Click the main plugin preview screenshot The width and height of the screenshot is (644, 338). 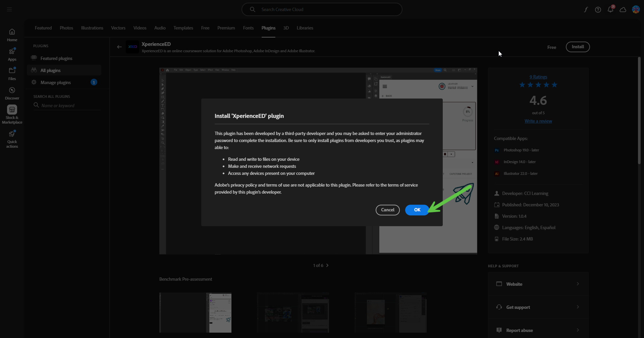click(318, 161)
